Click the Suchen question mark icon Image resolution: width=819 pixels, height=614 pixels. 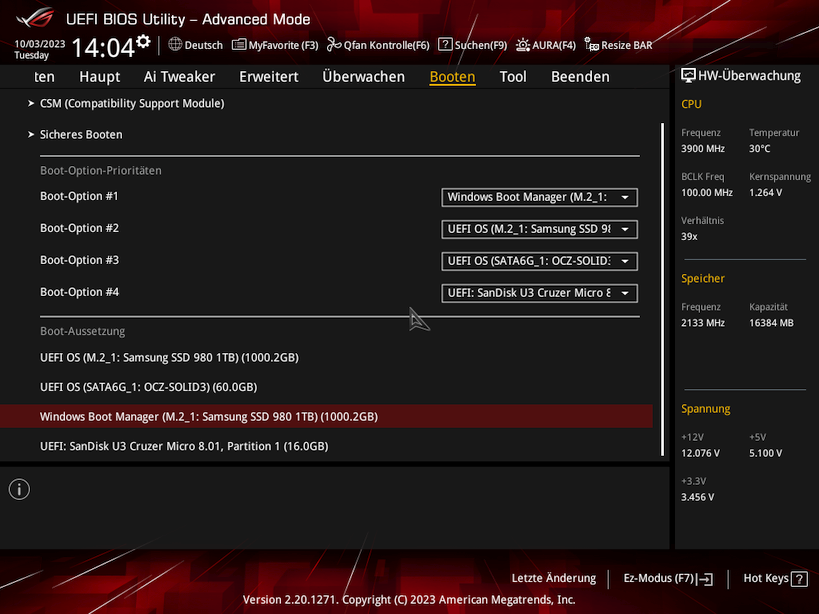pos(445,44)
